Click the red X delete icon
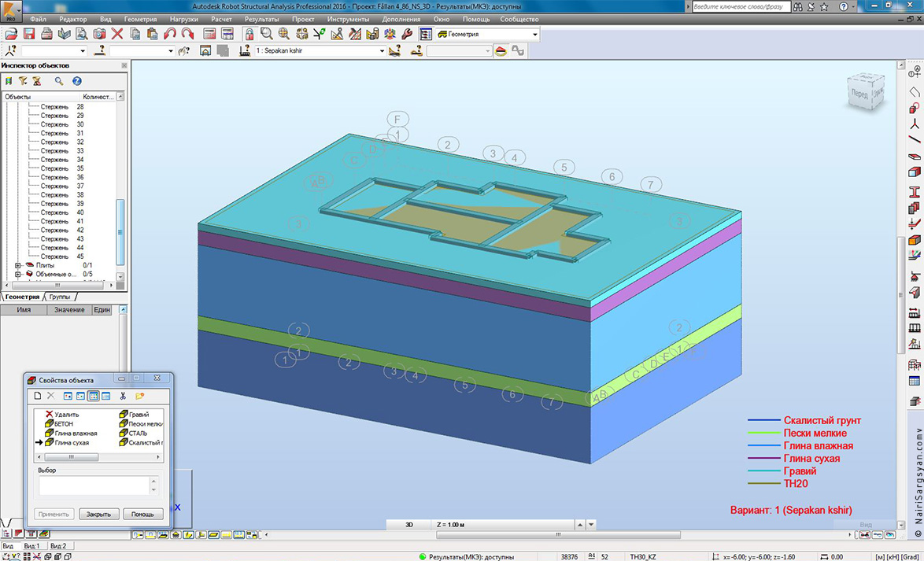The image size is (924, 561). point(117,34)
